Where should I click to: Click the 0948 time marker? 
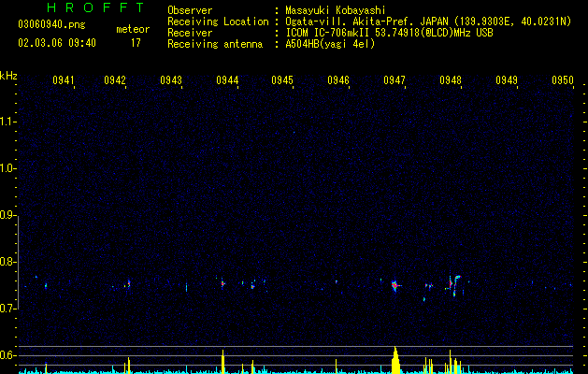[451, 80]
